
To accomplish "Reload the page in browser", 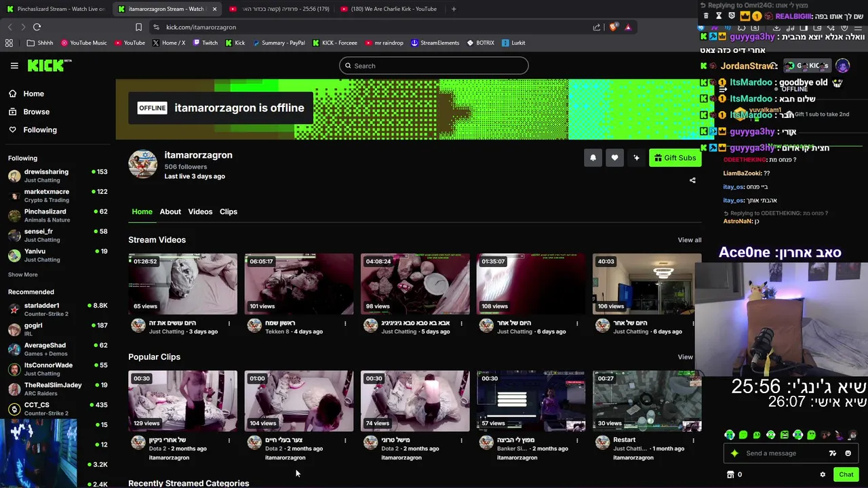I will point(37,27).
